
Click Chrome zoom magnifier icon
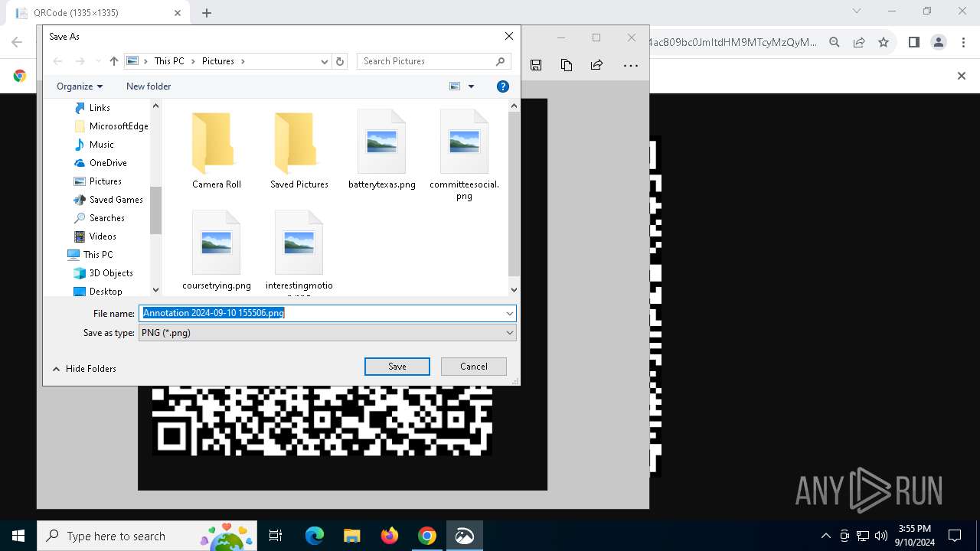(835, 42)
